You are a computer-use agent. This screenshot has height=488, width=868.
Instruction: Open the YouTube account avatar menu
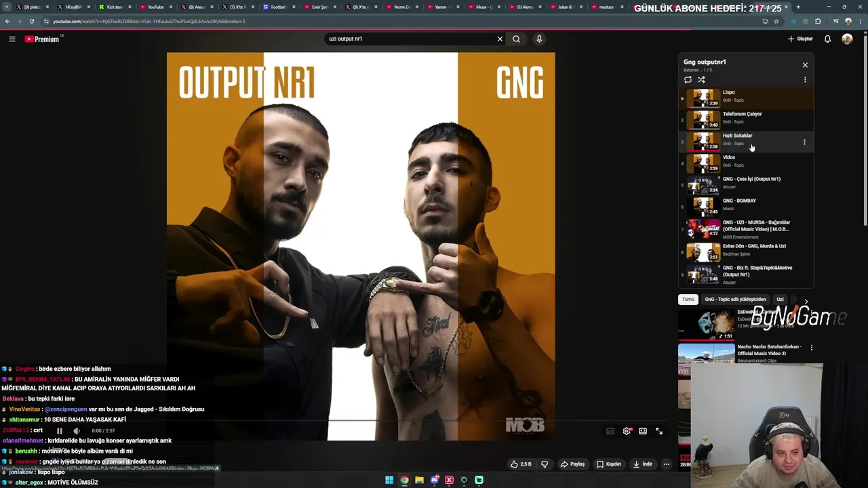click(847, 39)
